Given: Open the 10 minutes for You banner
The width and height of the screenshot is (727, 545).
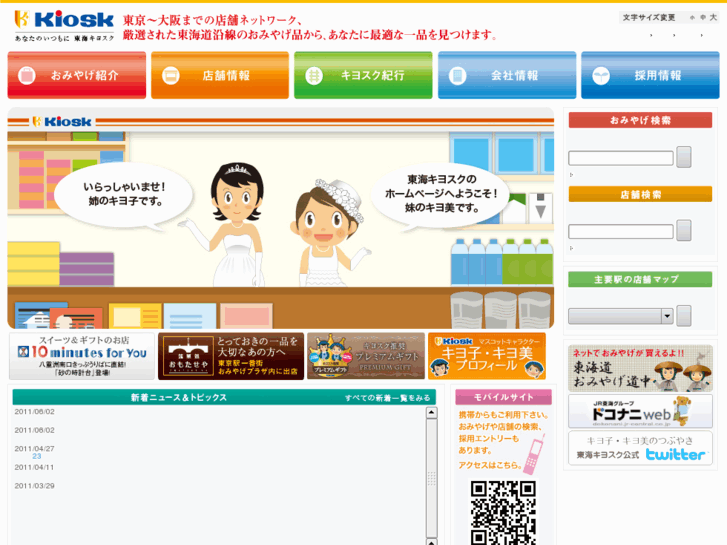Looking at the screenshot, I should (x=82, y=356).
